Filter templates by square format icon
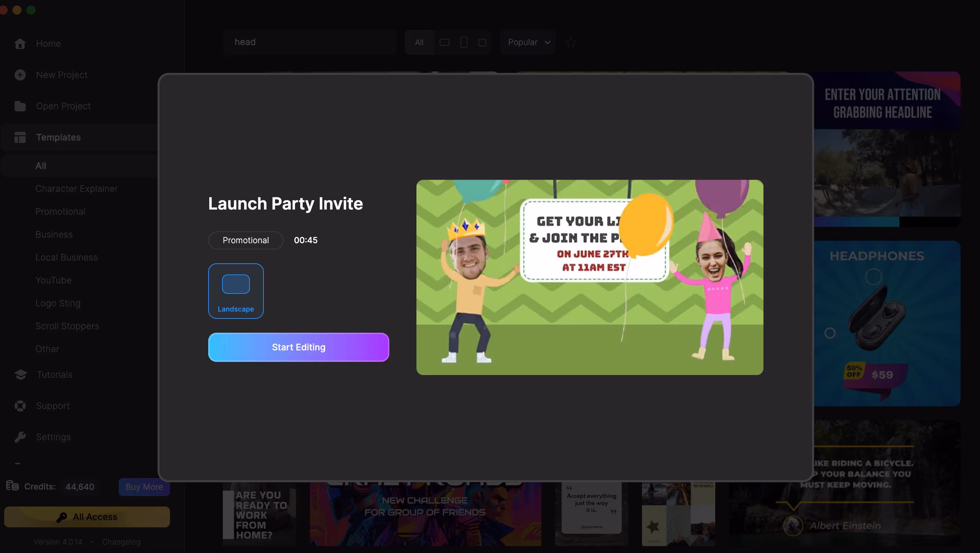 (482, 42)
